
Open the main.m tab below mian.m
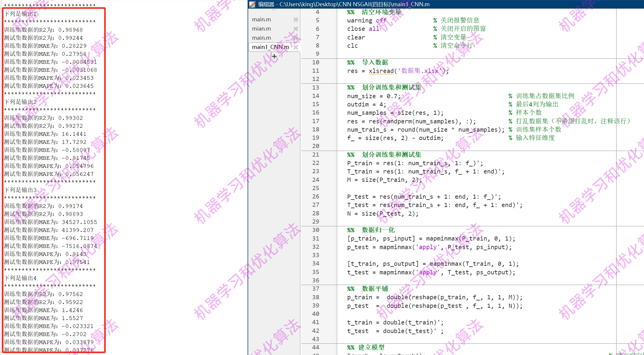262,38
